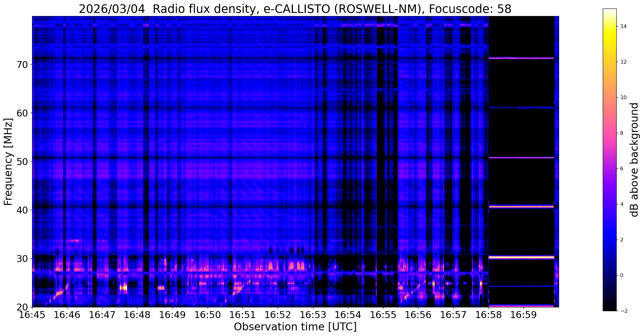Viewport: 644px width, 336px height.
Task: Click the 20 MHz frequency tick label
Action: [23, 307]
